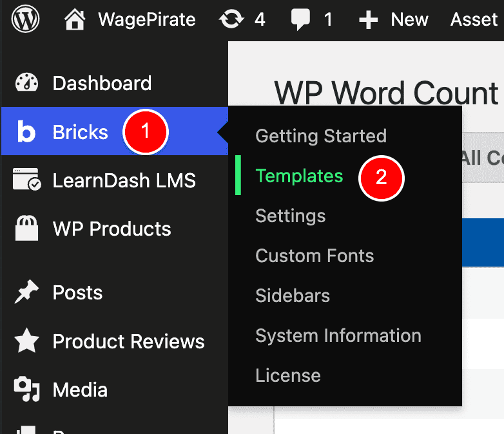The width and height of the screenshot is (504, 434).
Task: Open License in Bricks submenu
Action: (x=288, y=375)
